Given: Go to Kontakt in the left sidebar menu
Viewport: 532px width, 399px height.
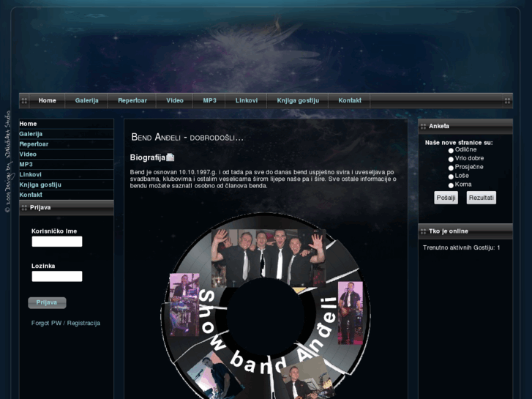Looking at the screenshot, I should pos(67,195).
